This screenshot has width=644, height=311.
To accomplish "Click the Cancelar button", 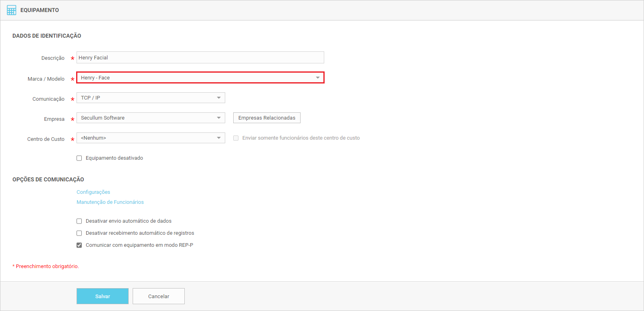I will tap(159, 296).
